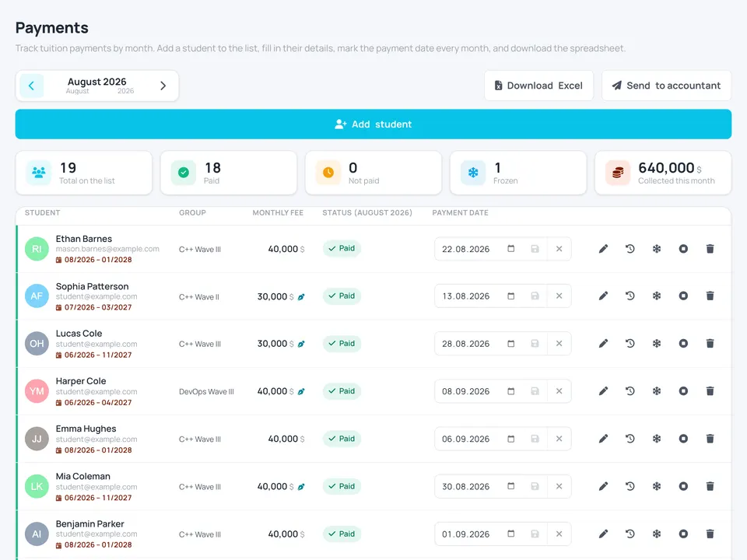This screenshot has width=747, height=560.
Task: Click stop circle icon for Mia Coleman
Action: [x=683, y=486]
